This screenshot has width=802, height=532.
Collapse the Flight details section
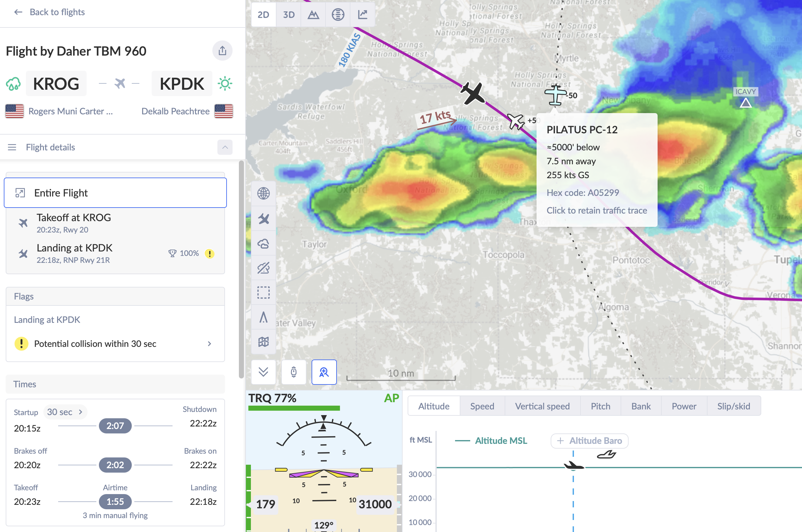pos(225,147)
